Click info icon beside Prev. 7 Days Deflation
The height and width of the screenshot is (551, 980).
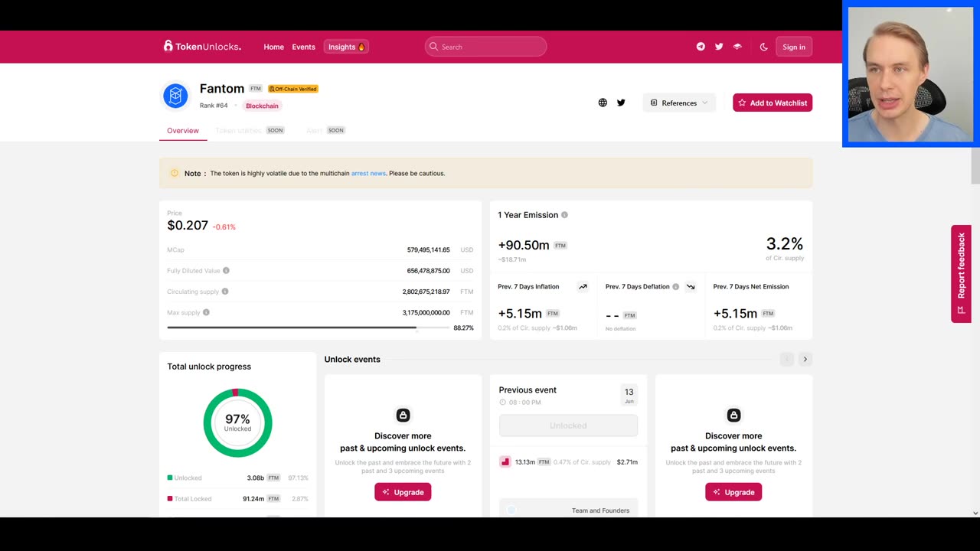click(675, 287)
